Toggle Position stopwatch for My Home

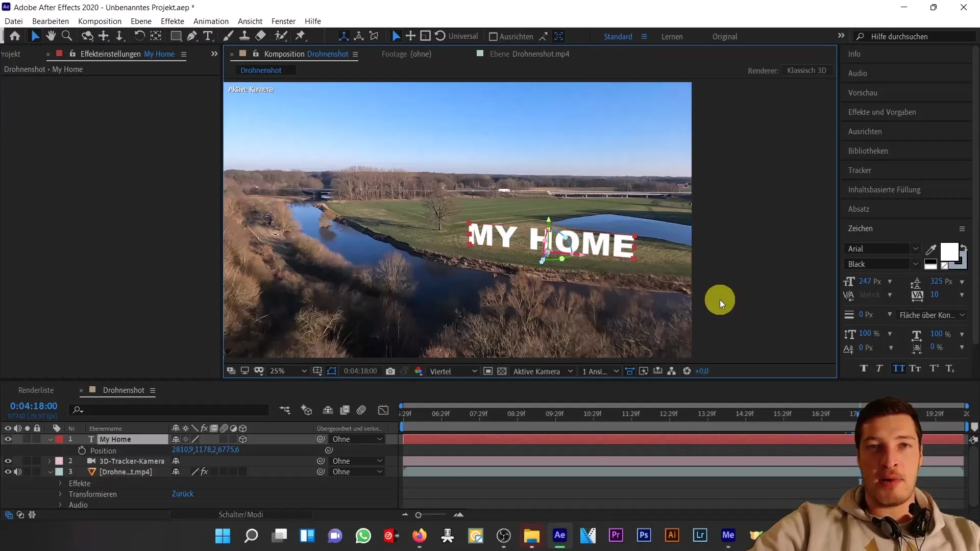82,451
